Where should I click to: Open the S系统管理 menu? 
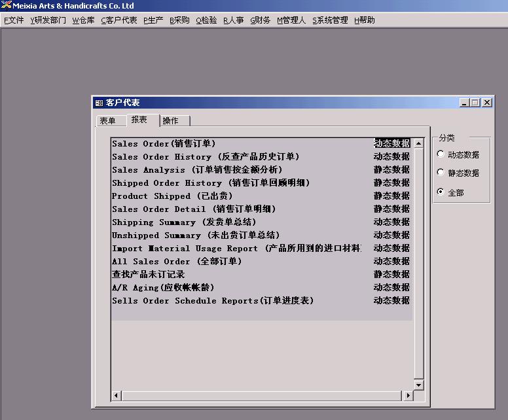pyautogui.click(x=330, y=20)
